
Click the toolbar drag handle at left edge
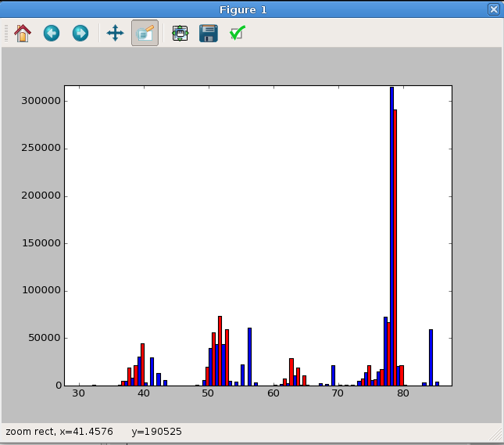tap(5, 33)
